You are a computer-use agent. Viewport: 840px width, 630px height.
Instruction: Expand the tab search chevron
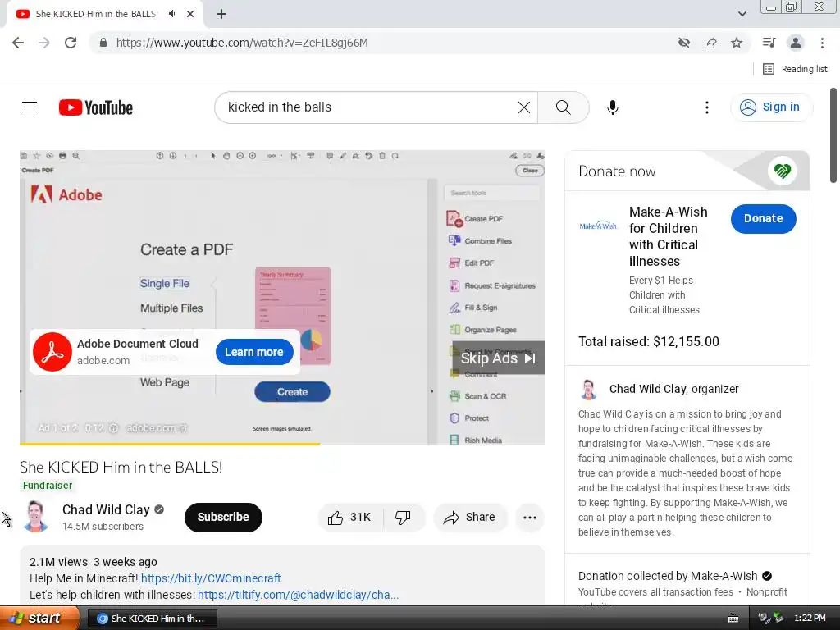point(742,14)
